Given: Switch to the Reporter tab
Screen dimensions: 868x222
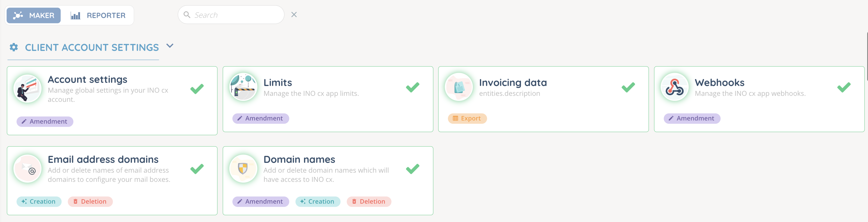Looking at the screenshot, I should [x=98, y=15].
